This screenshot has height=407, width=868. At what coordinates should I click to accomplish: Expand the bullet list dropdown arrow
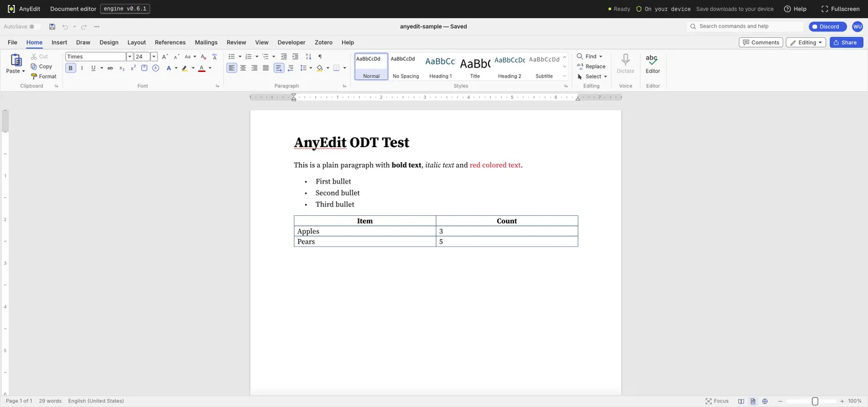point(239,56)
